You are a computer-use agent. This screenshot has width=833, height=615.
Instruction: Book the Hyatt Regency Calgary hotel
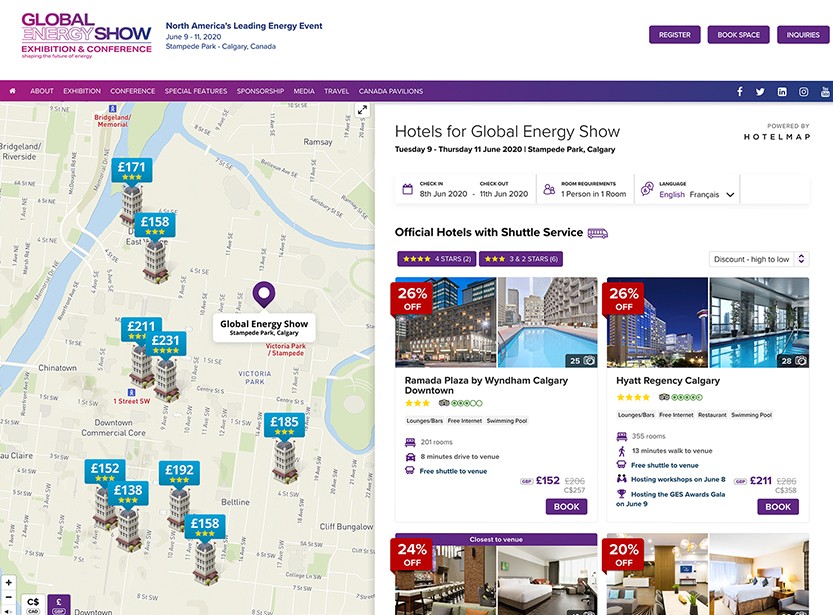[x=778, y=507]
